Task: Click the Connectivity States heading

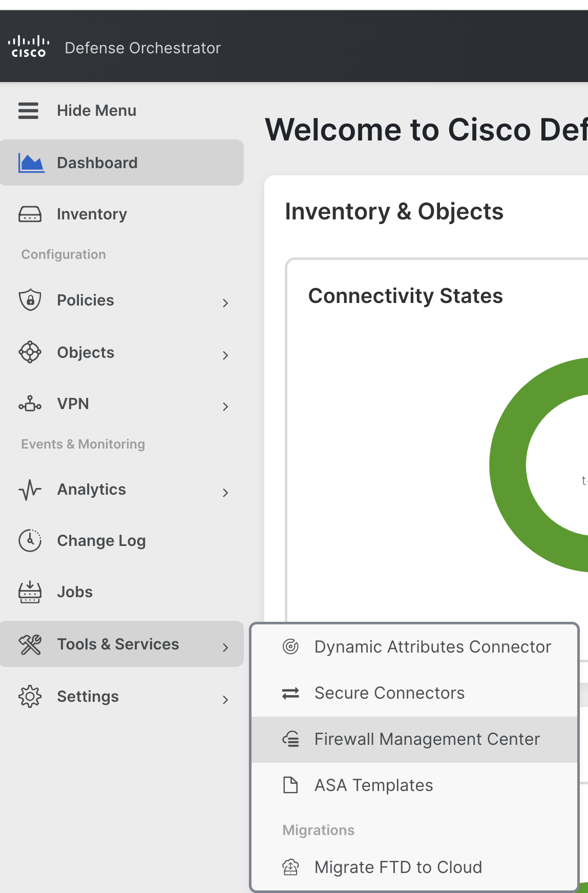Action: [406, 296]
